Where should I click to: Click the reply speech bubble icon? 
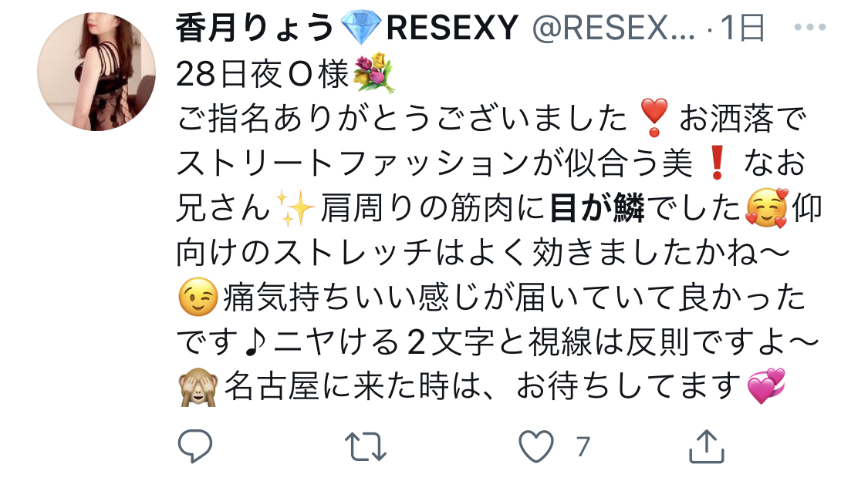pyautogui.click(x=195, y=446)
